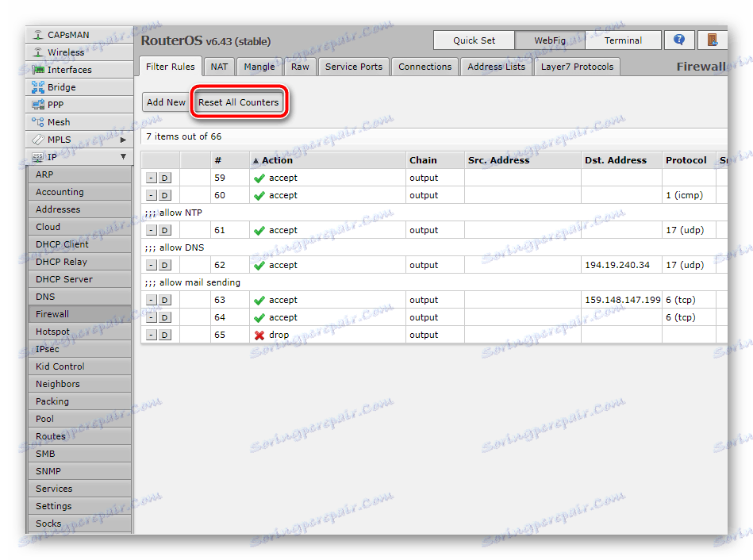Collapse the IP submenu arrow

124,156
